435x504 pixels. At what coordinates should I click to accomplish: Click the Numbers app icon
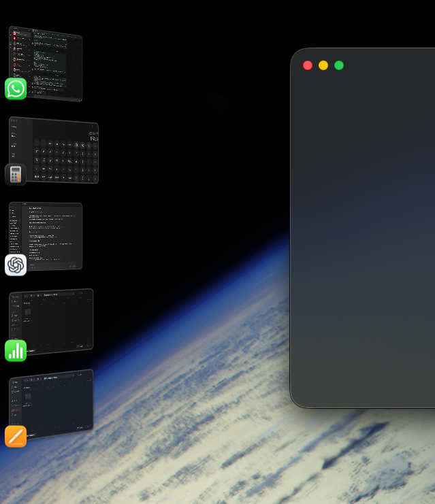(x=16, y=351)
